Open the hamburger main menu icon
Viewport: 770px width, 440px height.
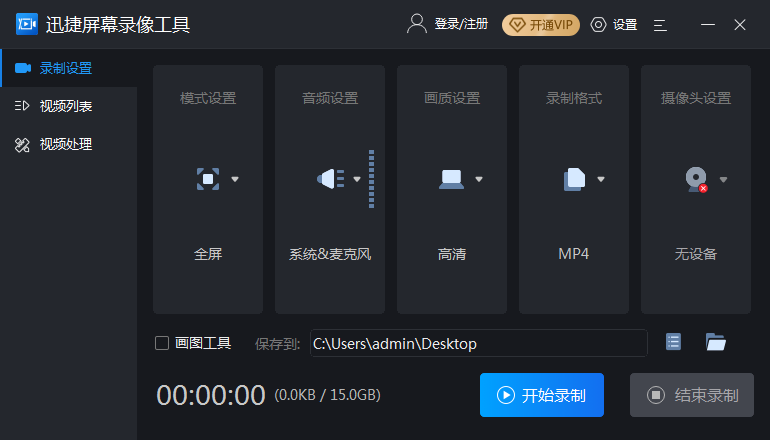tap(660, 25)
